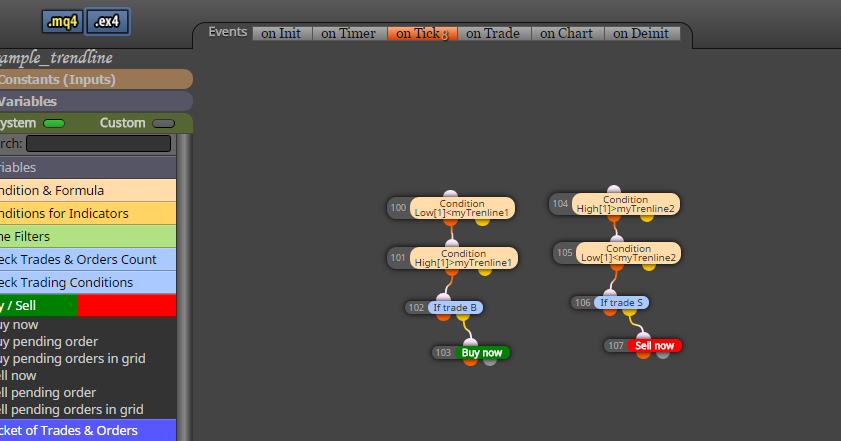
Task: Select block 105 Condition Low[1]<myTrenline2
Action: pos(629,253)
